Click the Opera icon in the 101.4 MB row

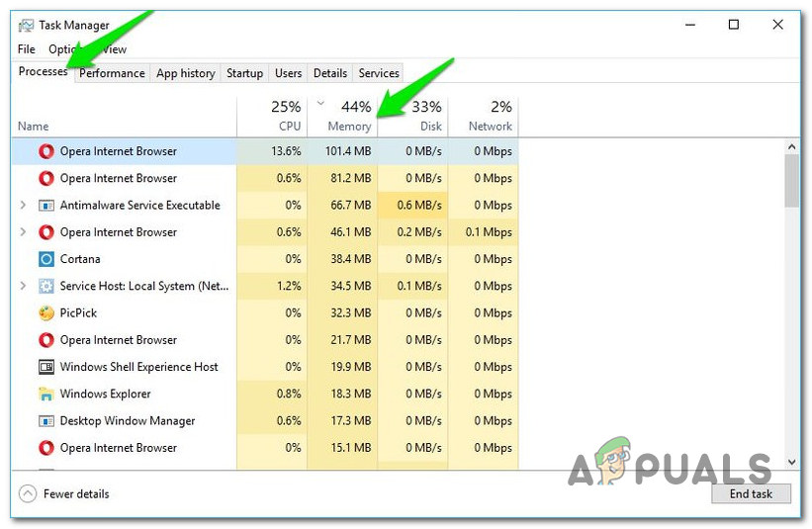point(46,151)
